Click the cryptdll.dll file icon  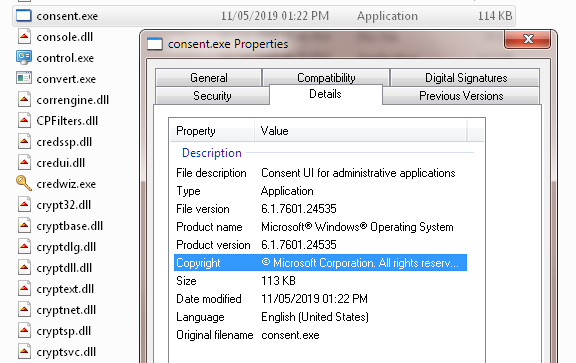(24, 268)
